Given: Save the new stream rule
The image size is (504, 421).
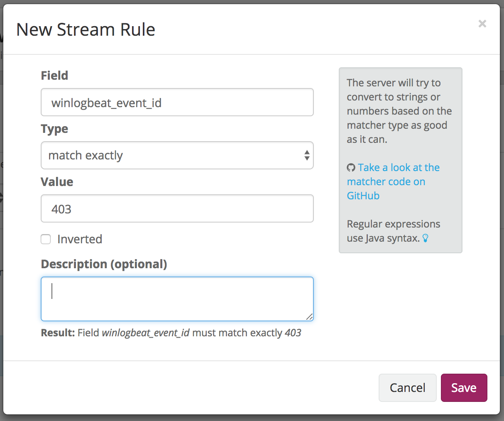Looking at the screenshot, I should pos(464,387).
